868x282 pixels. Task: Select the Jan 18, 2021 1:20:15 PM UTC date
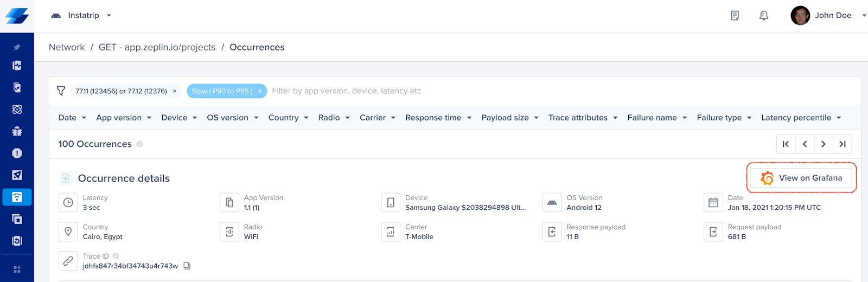[774, 208]
